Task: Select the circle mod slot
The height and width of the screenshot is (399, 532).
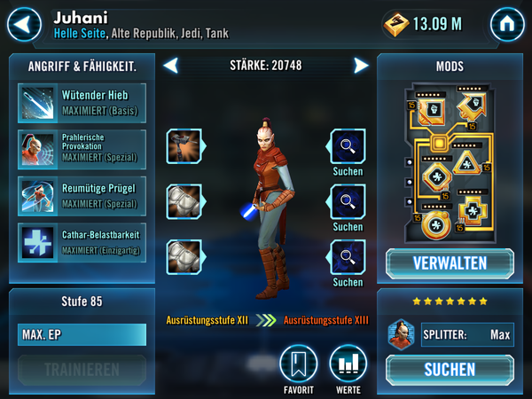Action: click(x=436, y=225)
